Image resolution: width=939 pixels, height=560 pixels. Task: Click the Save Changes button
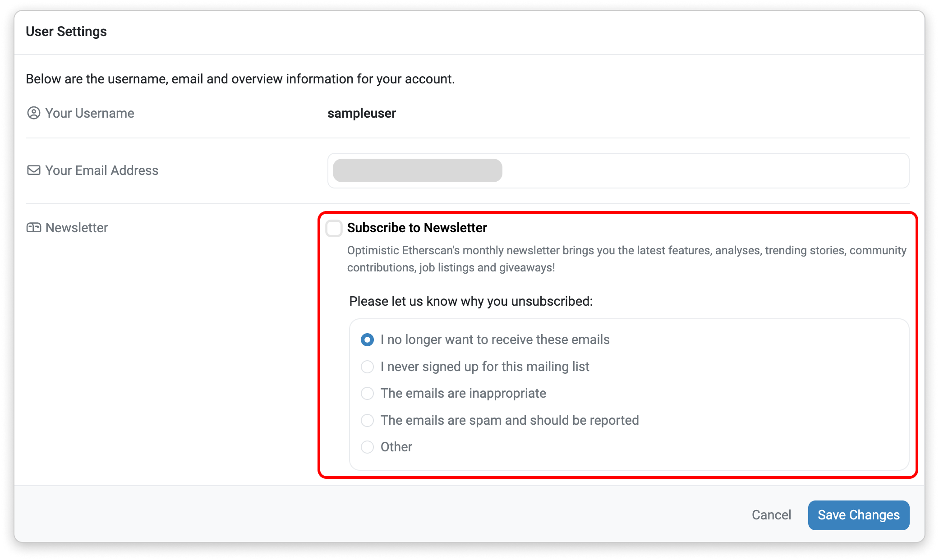click(x=859, y=515)
